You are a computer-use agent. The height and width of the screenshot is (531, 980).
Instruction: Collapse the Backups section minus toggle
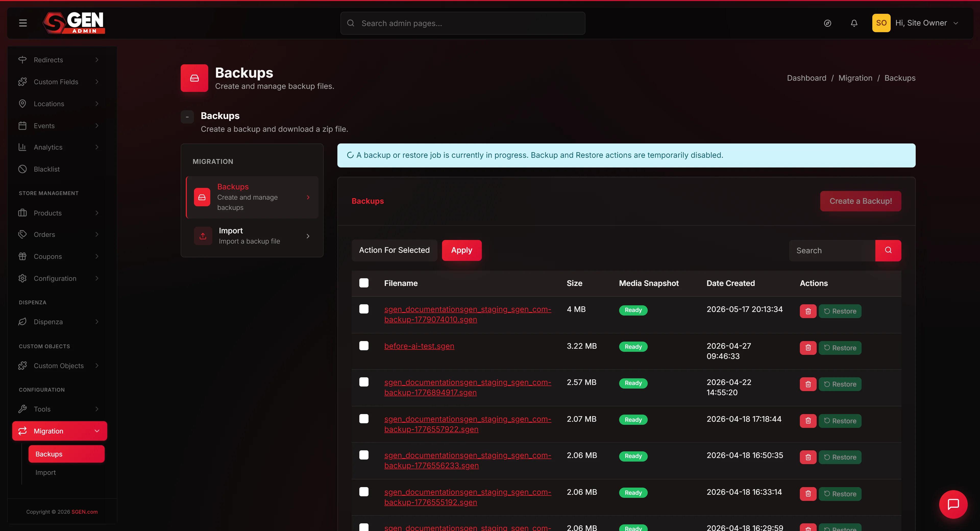pos(187,117)
